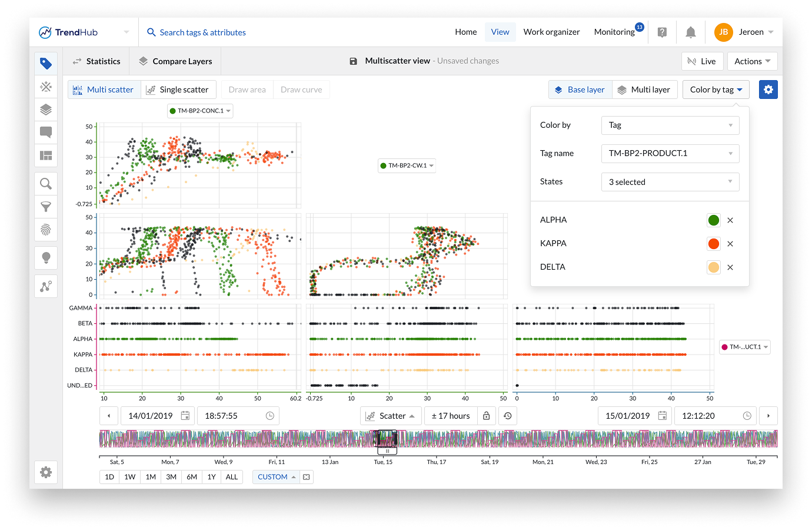Go to the Work organizer menu
The width and height of the screenshot is (812, 530).
tap(551, 32)
